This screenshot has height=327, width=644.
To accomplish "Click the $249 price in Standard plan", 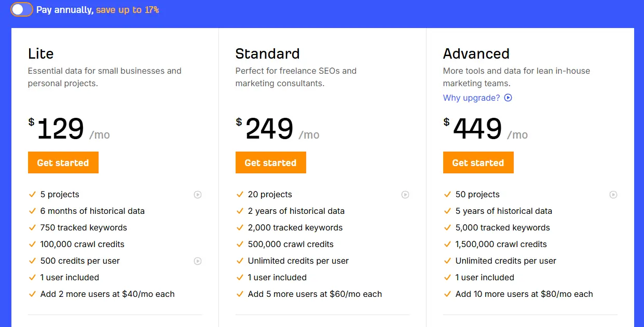I will tap(269, 129).
